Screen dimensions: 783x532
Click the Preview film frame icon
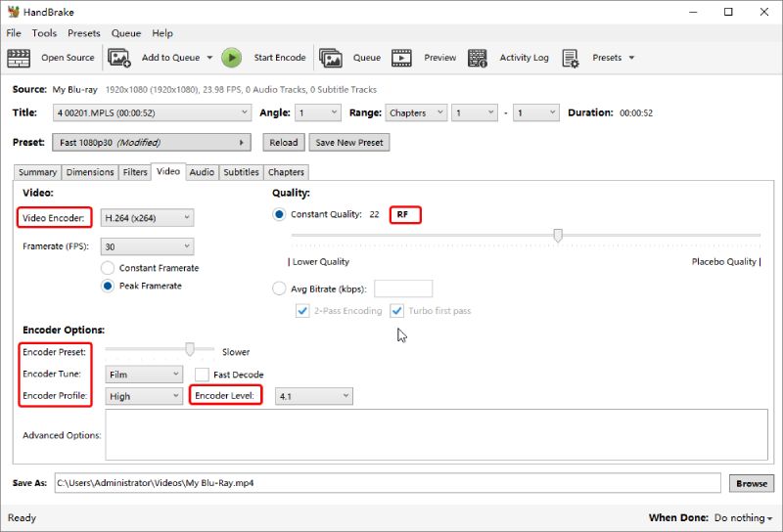point(401,58)
